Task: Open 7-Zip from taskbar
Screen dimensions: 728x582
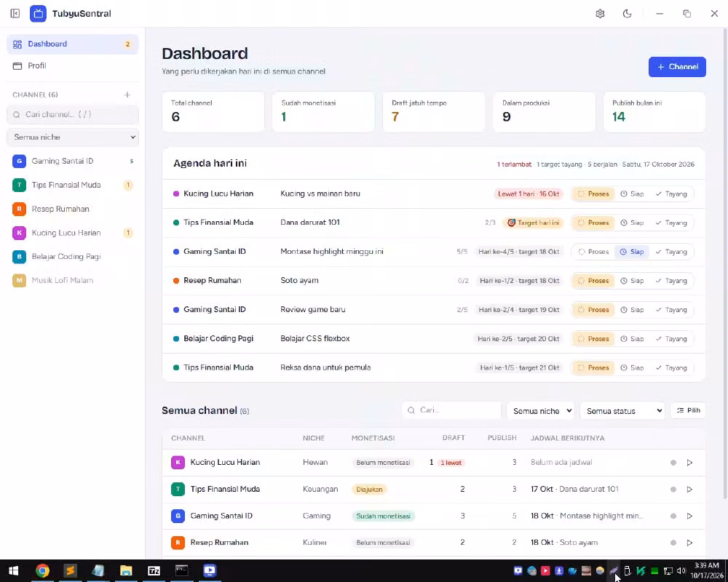Action: pos(154,571)
